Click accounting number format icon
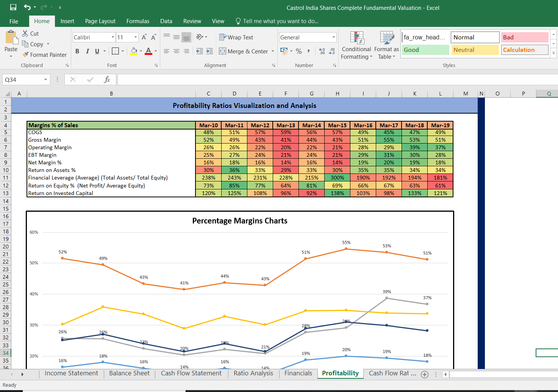The image size is (558, 392). [x=284, y=51]
